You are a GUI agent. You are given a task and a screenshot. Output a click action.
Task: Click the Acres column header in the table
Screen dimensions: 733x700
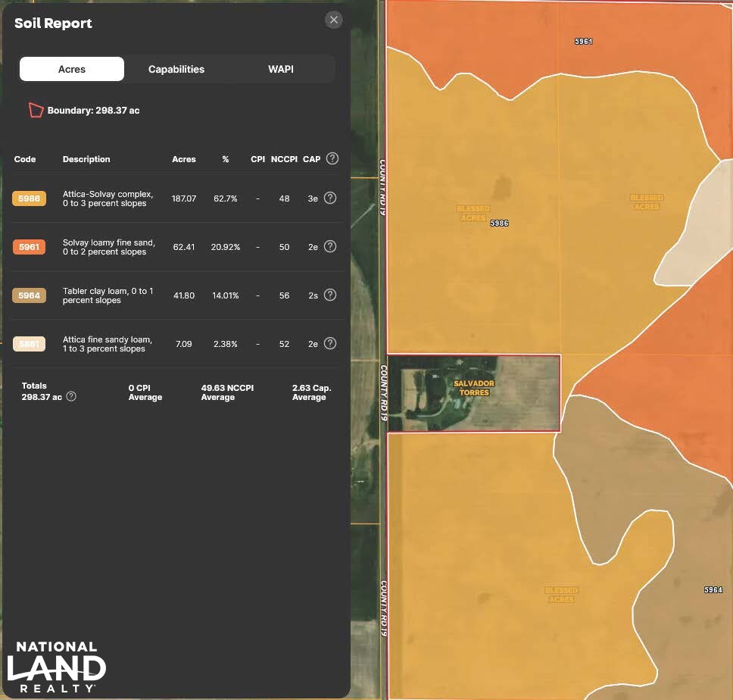click(184, 159)
